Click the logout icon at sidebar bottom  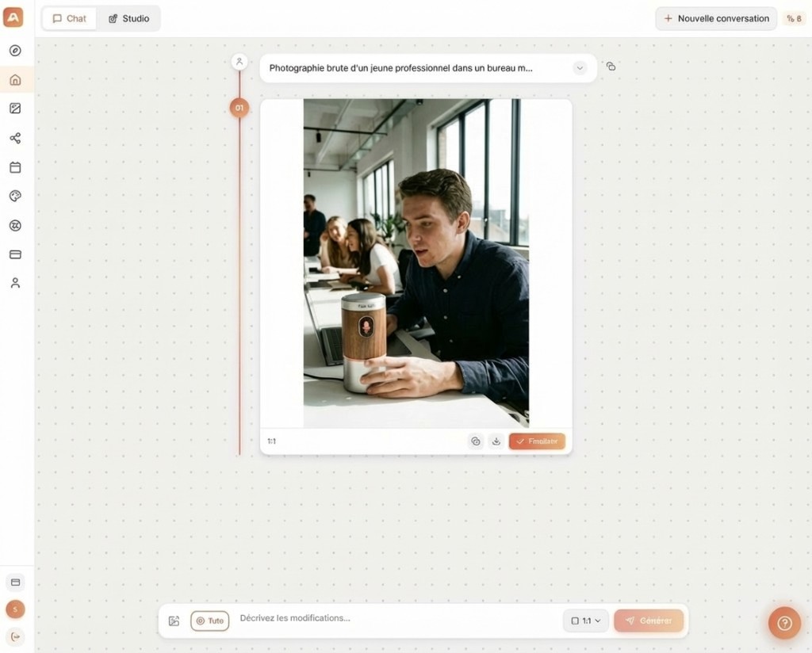(15, 636)
